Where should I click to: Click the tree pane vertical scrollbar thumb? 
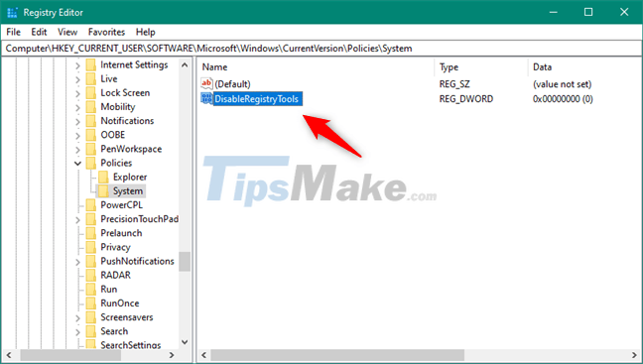pyautogui.click(x=185, y=261)
